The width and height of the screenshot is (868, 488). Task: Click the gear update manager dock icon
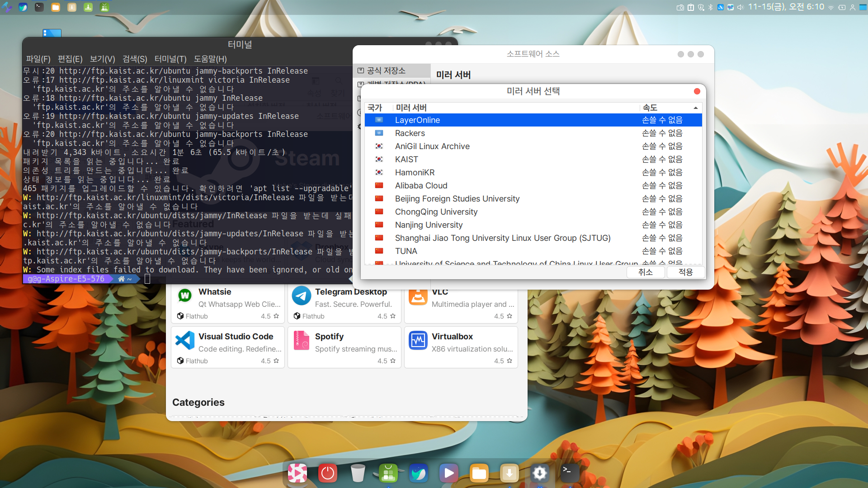click(x=540, y=473)
